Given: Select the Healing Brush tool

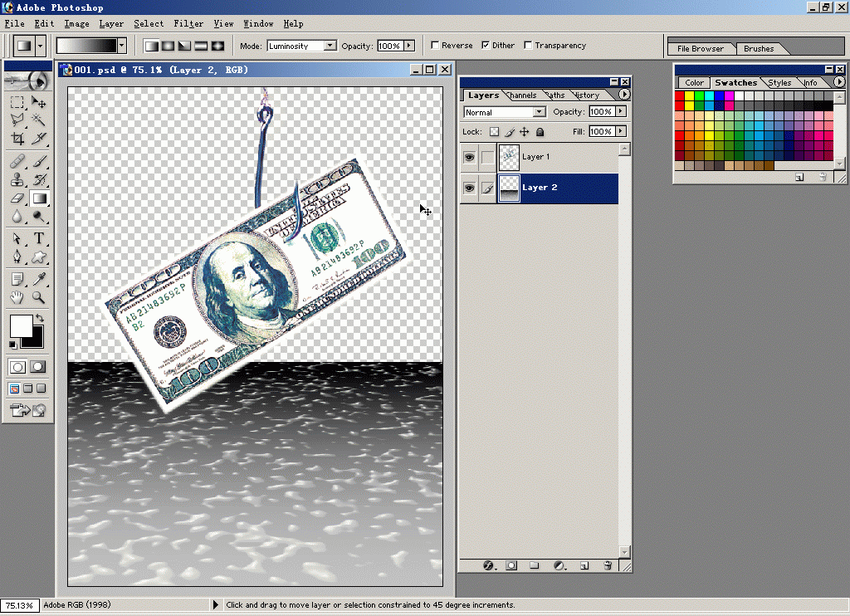Looking at the screenshot, I should [17, 161].
